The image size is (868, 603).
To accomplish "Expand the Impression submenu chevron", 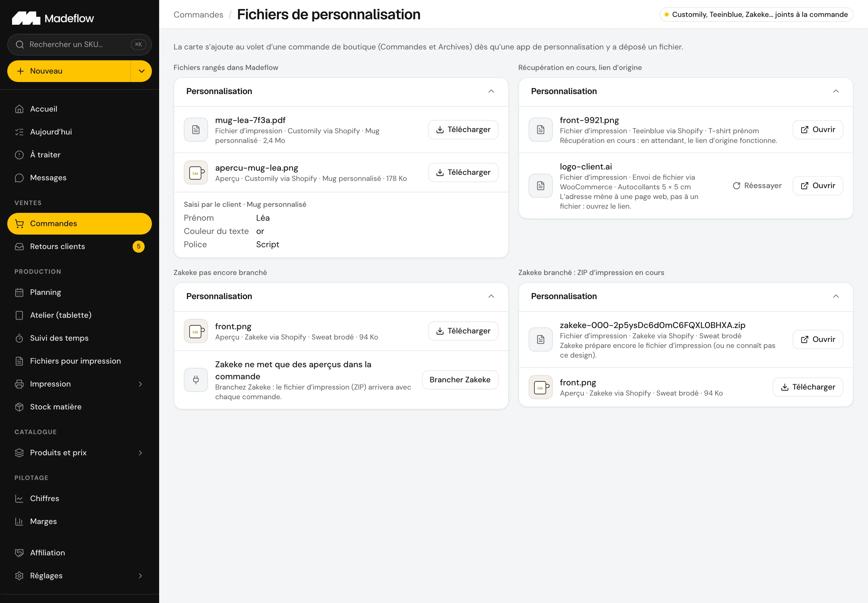I will tap(140, 384).
